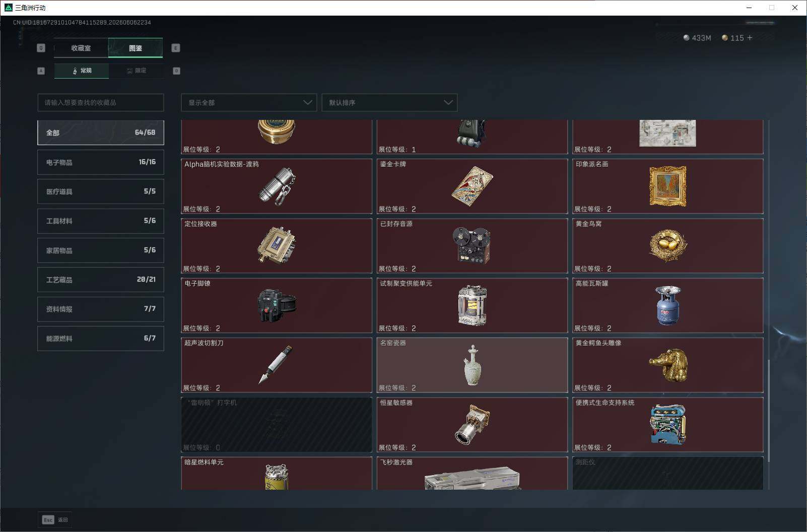
Task: Select the 便携式生命支持系统 image
Action: click(668, 424)
